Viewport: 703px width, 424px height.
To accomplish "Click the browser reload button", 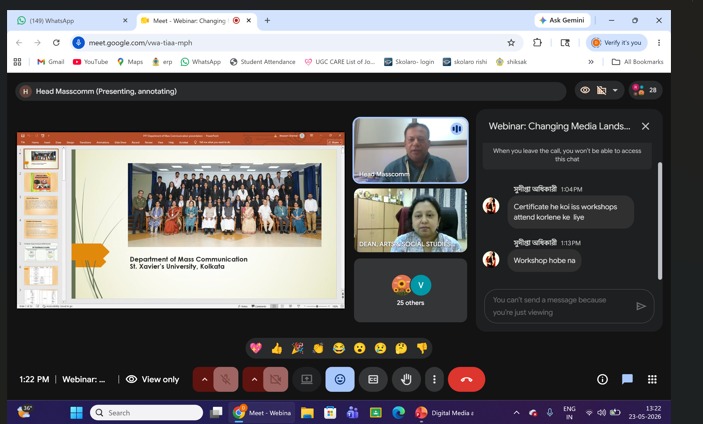I will pos(56,43).
